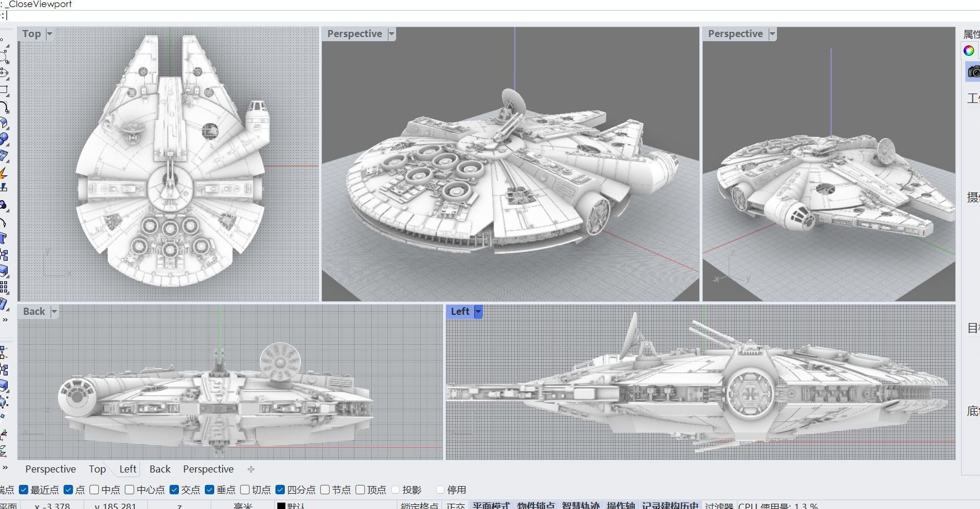Enable the 顶点 osnap checkbox

click(360, 490)
